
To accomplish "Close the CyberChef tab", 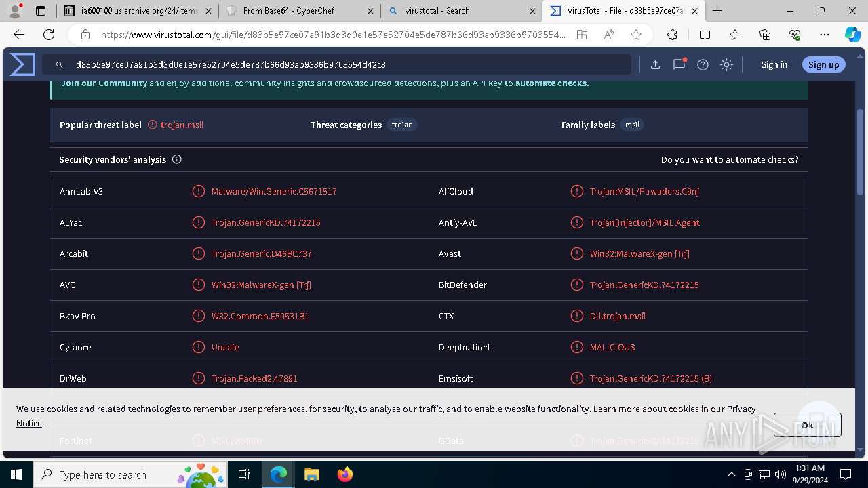I will click(x=370, y=11).
